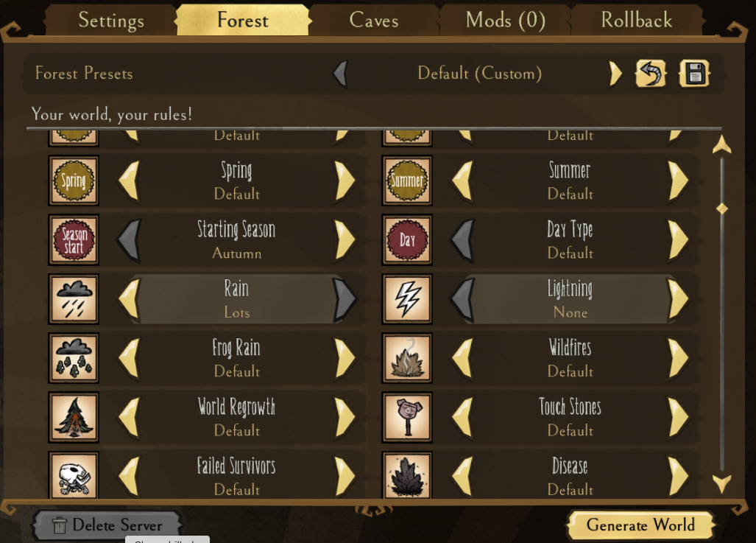This screenshot has width=756, height=543.
Task: Advance Starting Season to next option
Action: [x=345, y=240]
